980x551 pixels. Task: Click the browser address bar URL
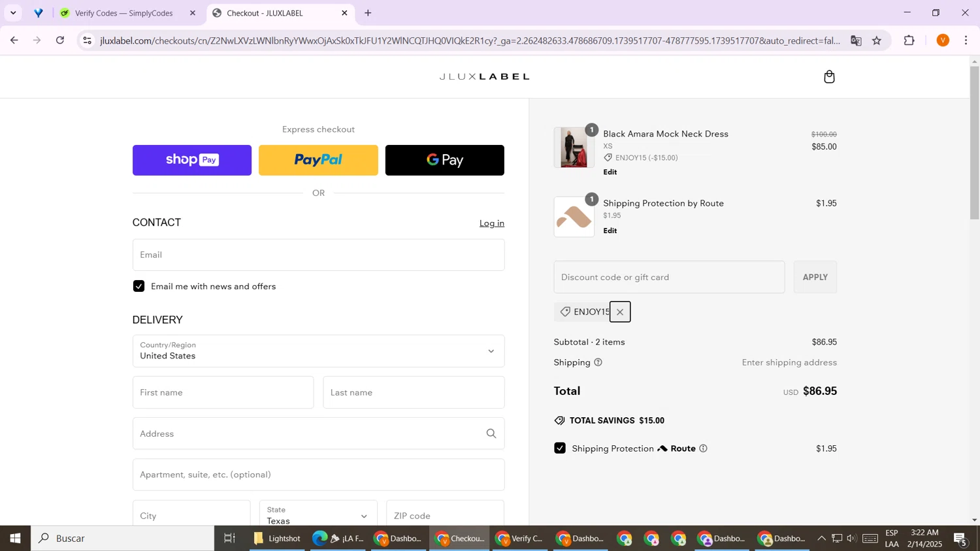[470, 40]
